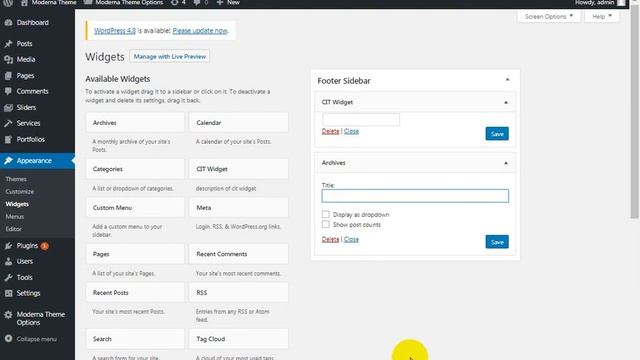Open the Menus submenu item
Image resolution: width=640 pixels, height=360 pixels.
[x=15, y=217]
